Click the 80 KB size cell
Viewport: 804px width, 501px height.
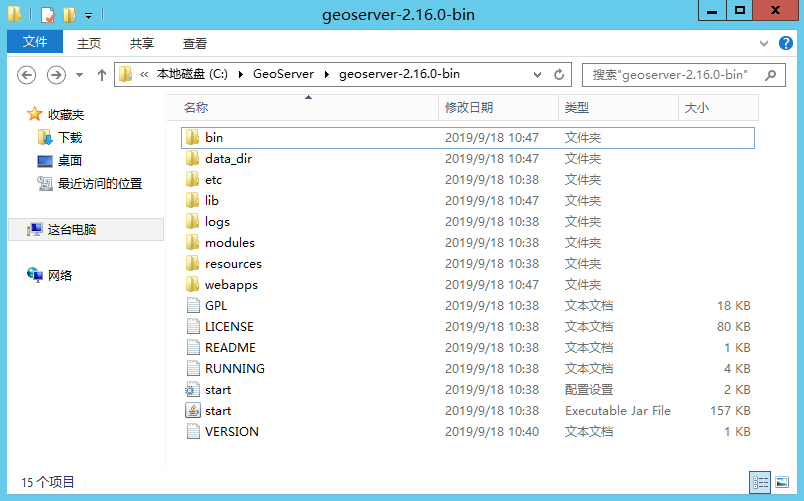point(734,327)
